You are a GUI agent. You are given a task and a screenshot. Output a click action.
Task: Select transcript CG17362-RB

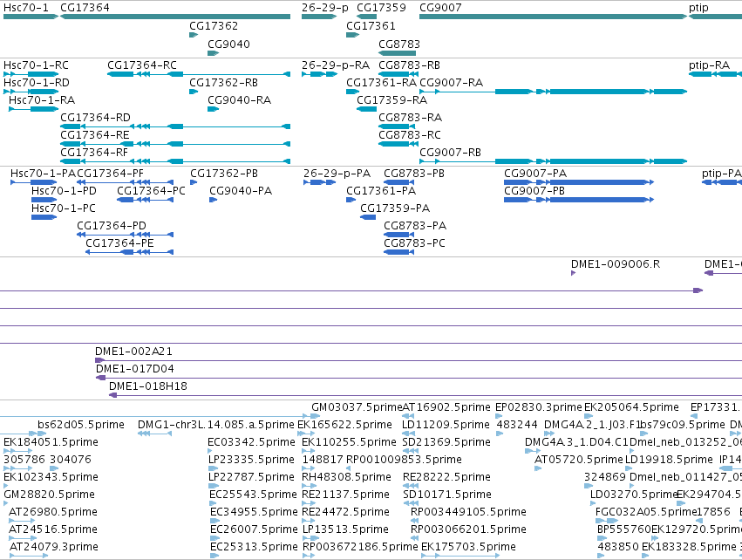pyautogui.click(x=194, y=92)
